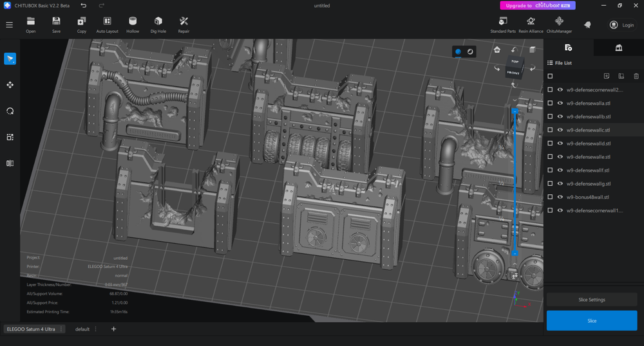Click the FRONT face of view cube
The width and height of the screenshot is (644, 346).
click(513, 73)
